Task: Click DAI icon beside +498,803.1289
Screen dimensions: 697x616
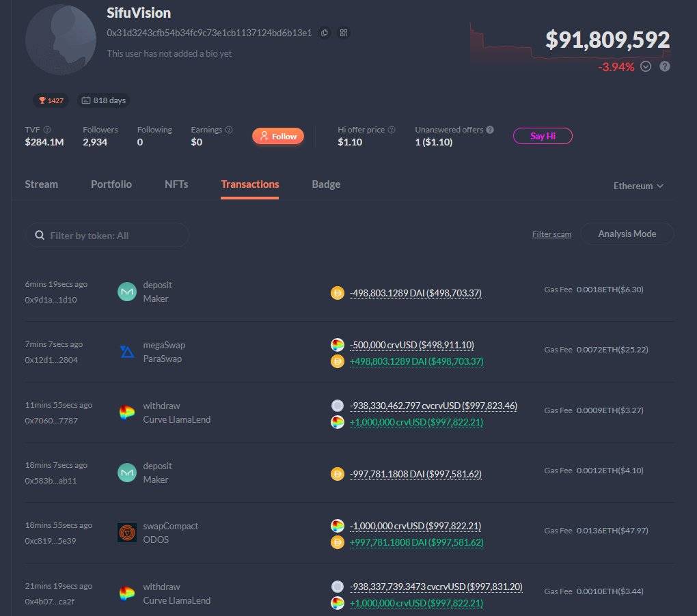Action: (x=338, y=361)
